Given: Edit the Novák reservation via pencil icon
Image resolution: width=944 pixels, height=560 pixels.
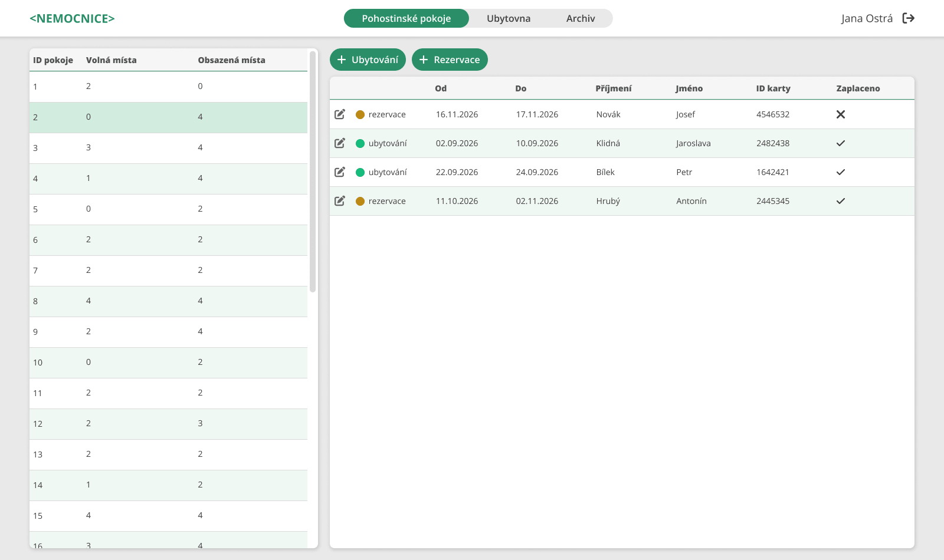Looking at the screenshot, I should tap(340, 114).
